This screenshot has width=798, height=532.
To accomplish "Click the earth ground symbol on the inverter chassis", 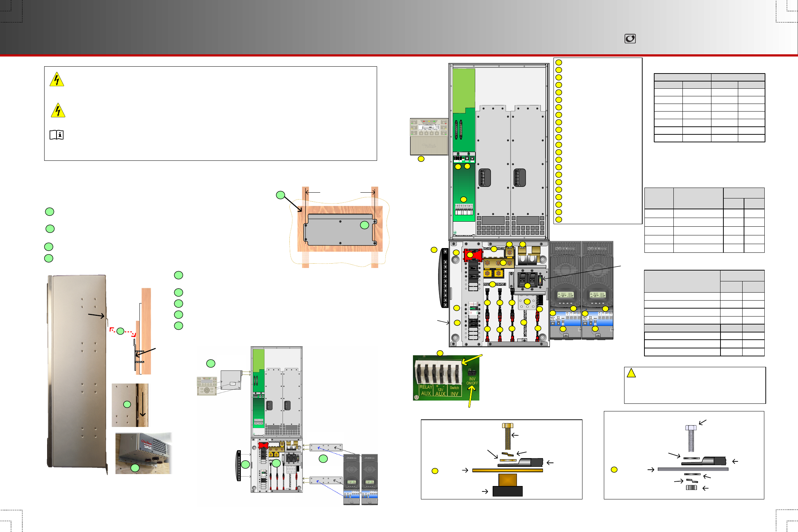I will [x=455, y=232].
